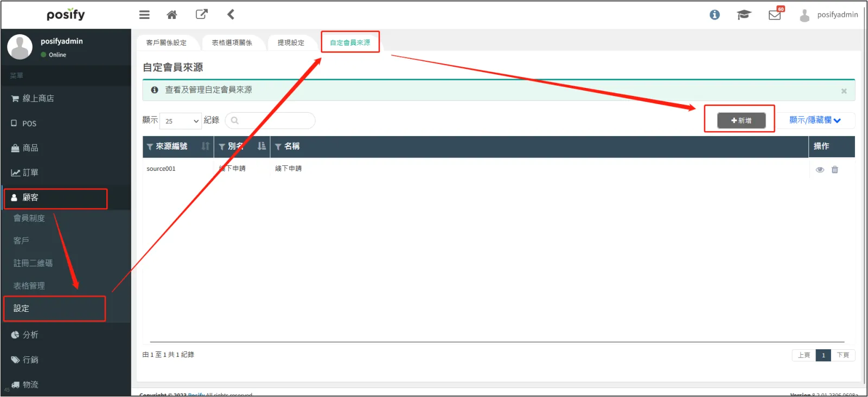Open the info circle icon
Viewport: 868px width, 397px height.
(x=714, y=15)
